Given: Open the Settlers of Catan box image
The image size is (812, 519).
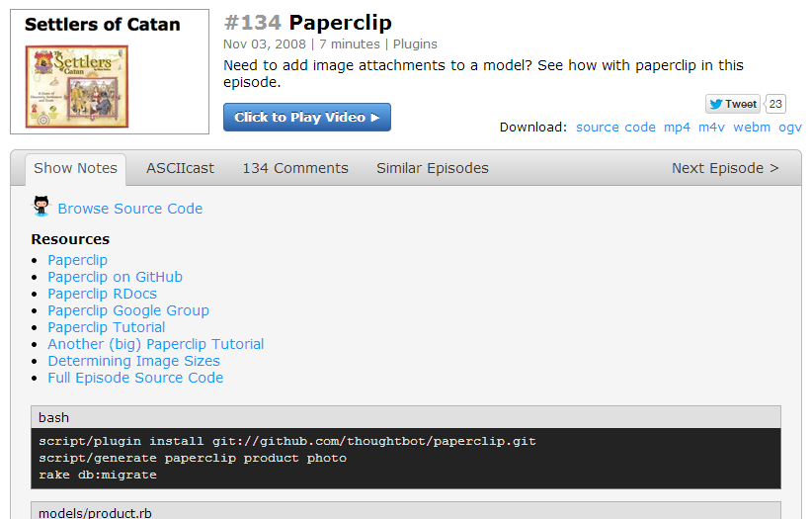Looking at the screenshot, I should [77, 86].
